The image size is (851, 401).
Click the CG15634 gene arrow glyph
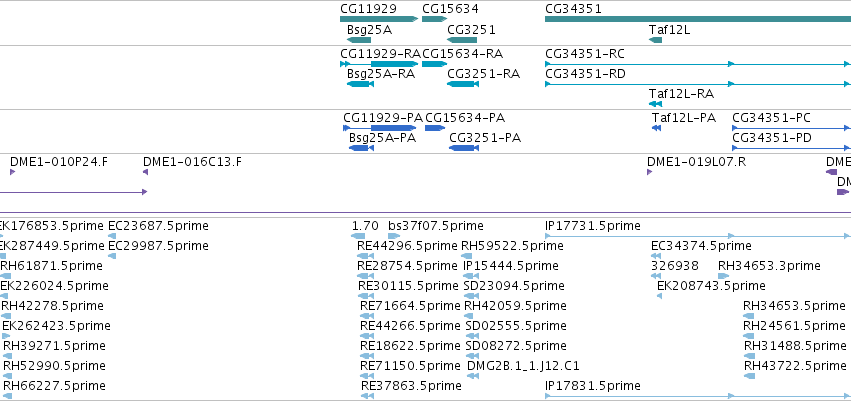tap(434, 19)
